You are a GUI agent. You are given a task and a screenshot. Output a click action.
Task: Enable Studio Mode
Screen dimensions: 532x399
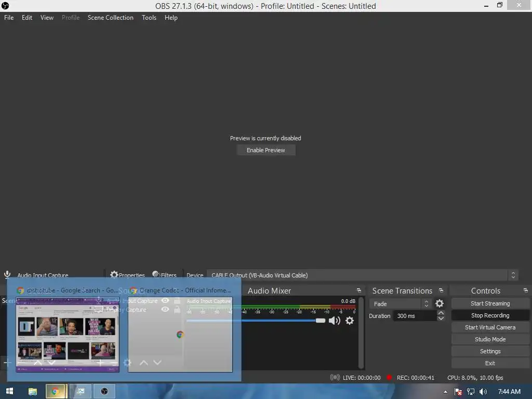(x=490, y=339)
